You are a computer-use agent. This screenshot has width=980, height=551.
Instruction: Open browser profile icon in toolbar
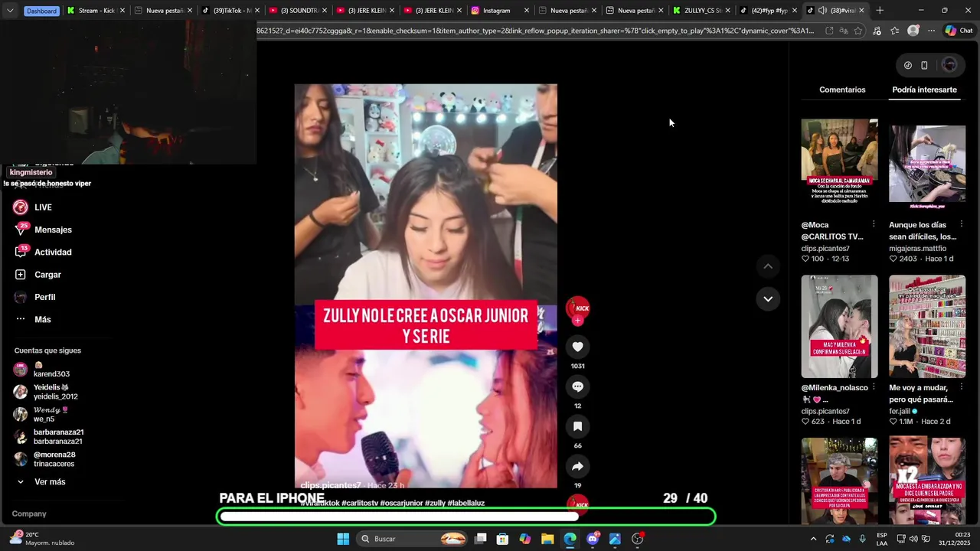[913, 31]
